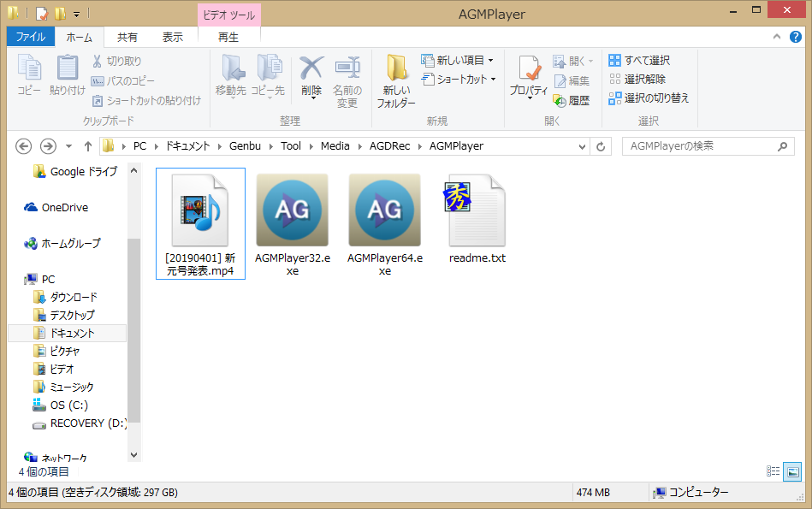Image resolution: width=812 pixels, height=509 pixels.
Task: Open the ファイル menu tab
Action: coord(31,37)
